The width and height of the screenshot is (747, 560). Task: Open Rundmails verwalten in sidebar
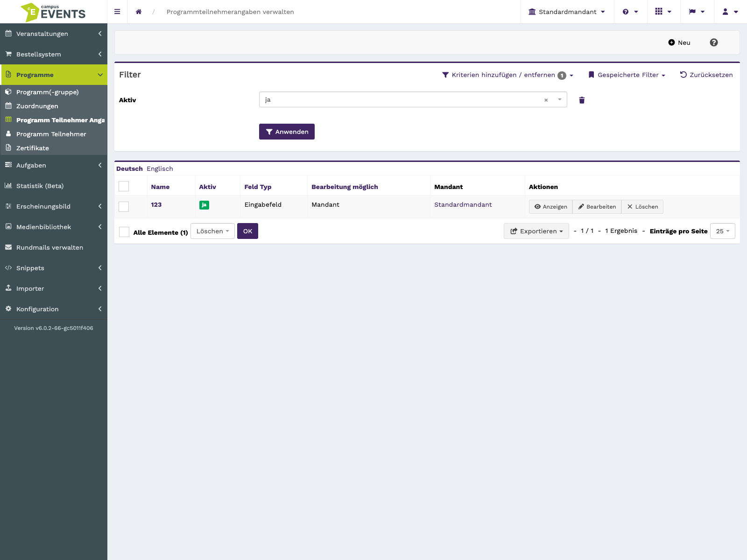tap(54, 247)
